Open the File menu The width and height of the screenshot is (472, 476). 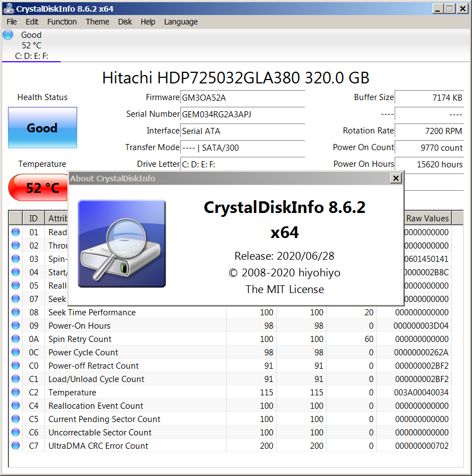point(12,22)
